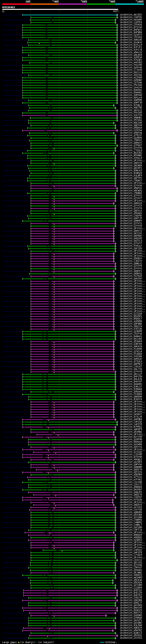
Task: Open hit UniRef100_Q963B8
Action: (131, 600)
